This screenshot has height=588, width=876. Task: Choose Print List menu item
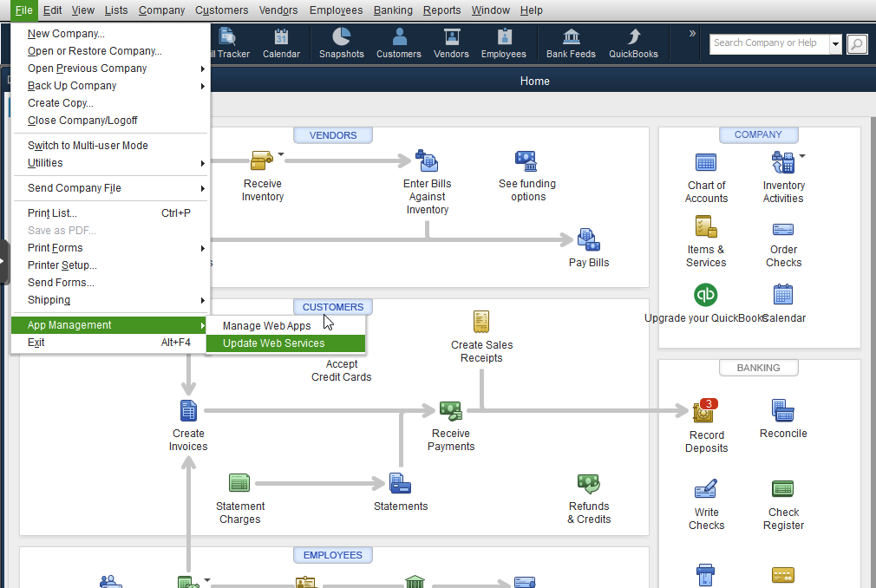coord(111,212)
